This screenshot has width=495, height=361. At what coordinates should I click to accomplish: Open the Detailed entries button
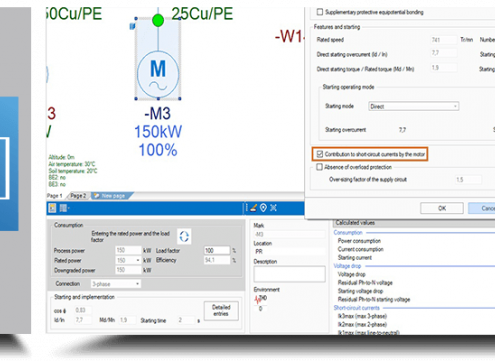[221, 311]
